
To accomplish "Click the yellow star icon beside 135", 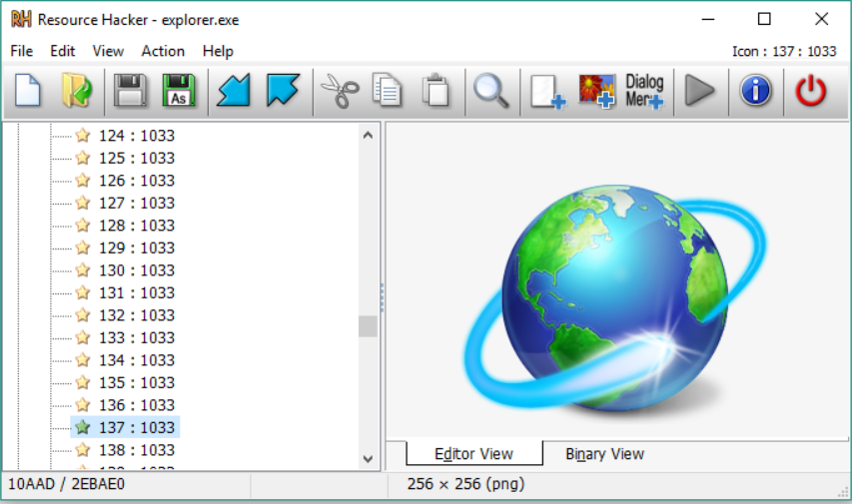I will pos(83,382).
